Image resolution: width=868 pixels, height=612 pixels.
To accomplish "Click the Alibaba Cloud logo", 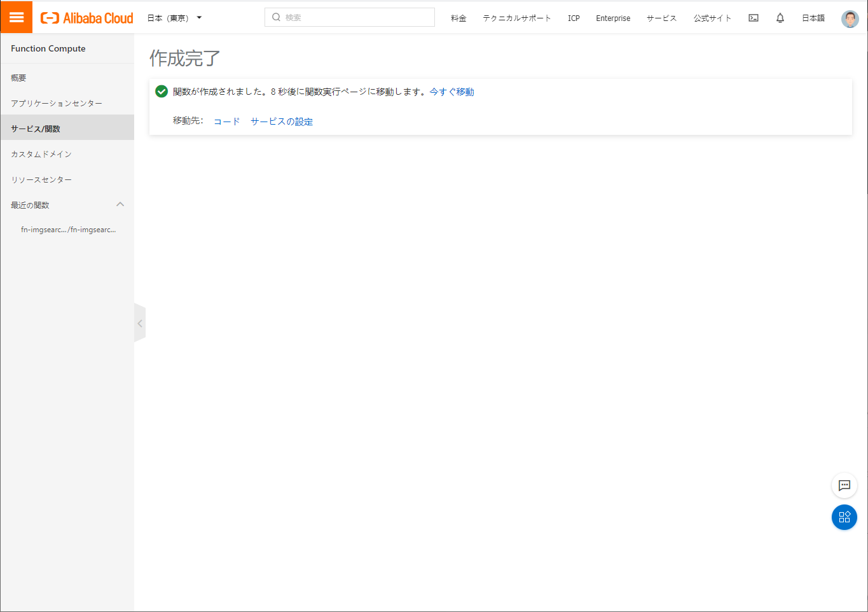I will click(86, 17).
